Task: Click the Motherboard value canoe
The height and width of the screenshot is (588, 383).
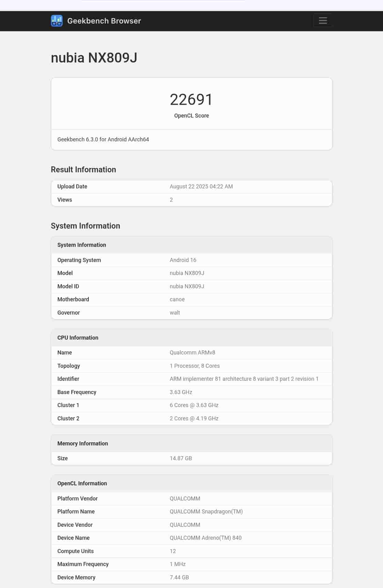Action: tap(177, 299)
